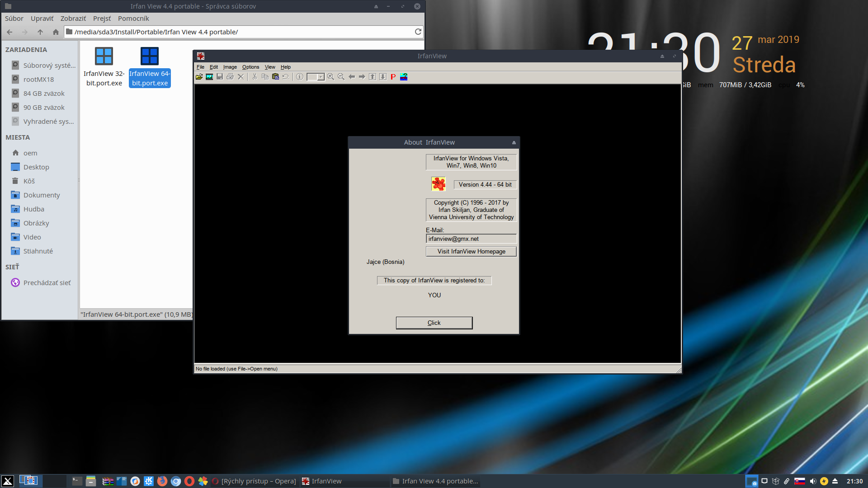Open Zobraziť menu in file manager
The image size is (868, 488).
73,19
